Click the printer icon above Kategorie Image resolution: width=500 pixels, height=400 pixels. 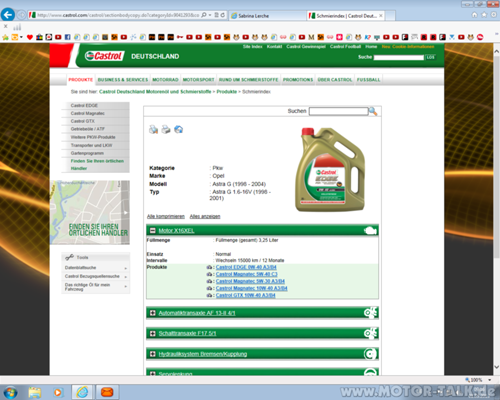pos(166,129)
